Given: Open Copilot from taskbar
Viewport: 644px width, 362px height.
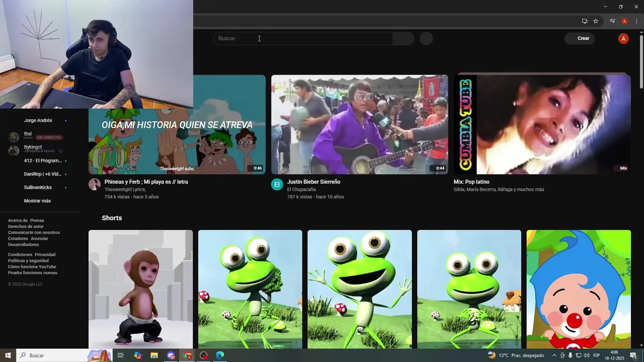Looking at the screenshot, I should (x=137, y=355).
